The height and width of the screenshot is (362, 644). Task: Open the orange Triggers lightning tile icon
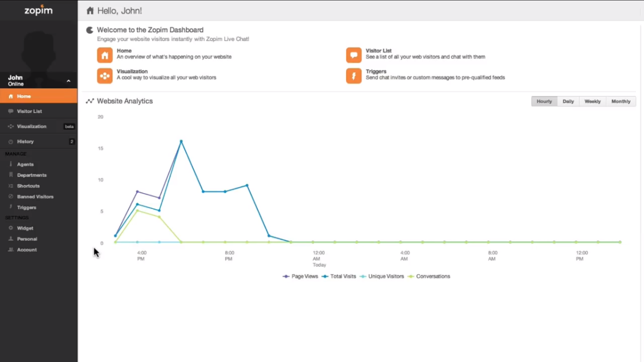(354, 76)
